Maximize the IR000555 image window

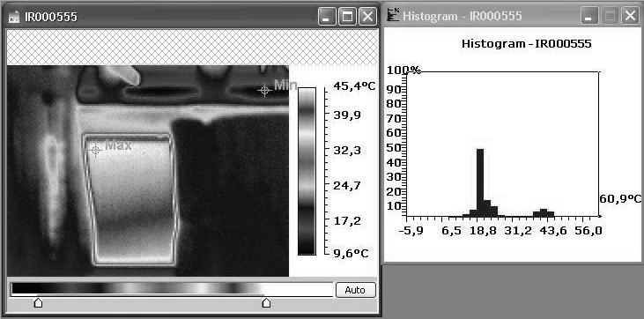pos(347,17)
